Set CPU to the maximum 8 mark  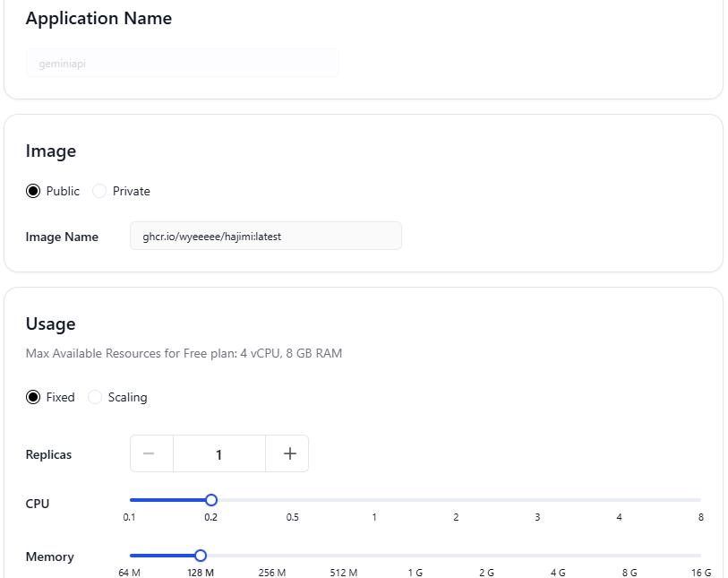700,500
